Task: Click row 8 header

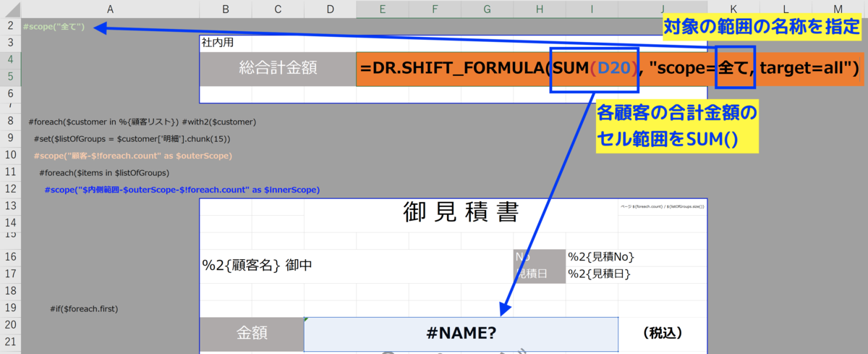Action: point(10,122)
